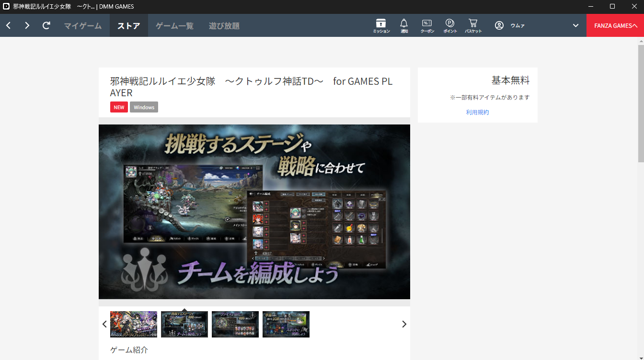Open the points (ポイント) icon
Viewport: 644px width, 360px height.
[450, 25]
